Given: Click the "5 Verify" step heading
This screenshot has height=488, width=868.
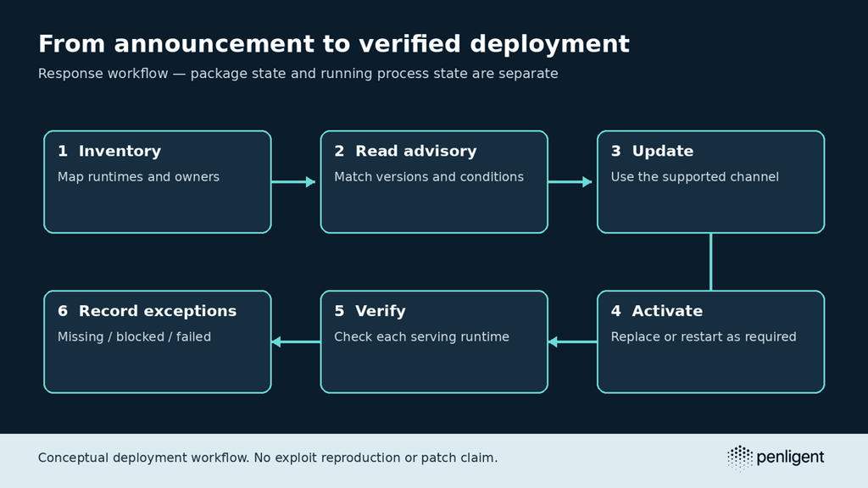Looking at the screenshot, I should (x=370, y=311).
